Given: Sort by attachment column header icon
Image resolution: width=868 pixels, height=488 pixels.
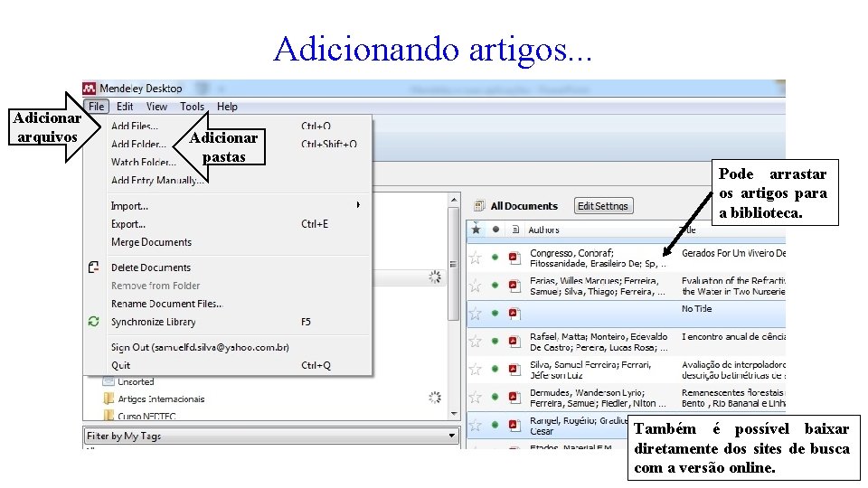Looking at the screenshot, I should tap(515, 229).
